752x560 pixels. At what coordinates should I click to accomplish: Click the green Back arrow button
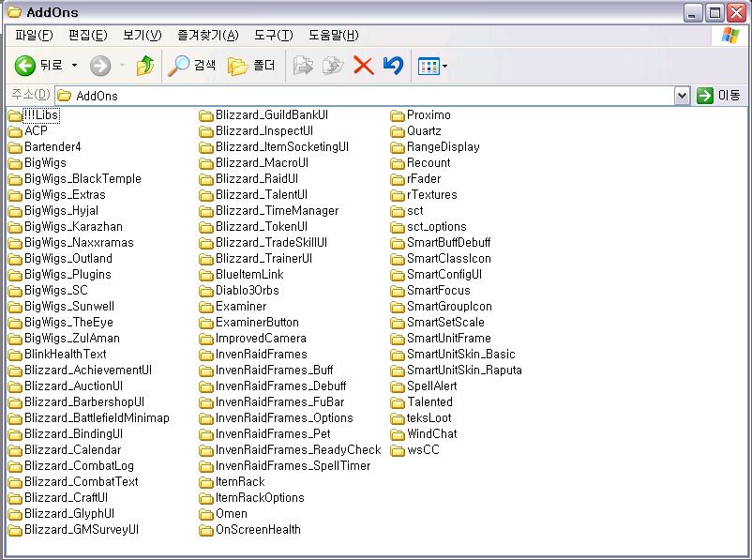pyautogui.click(x=25, y=66)
